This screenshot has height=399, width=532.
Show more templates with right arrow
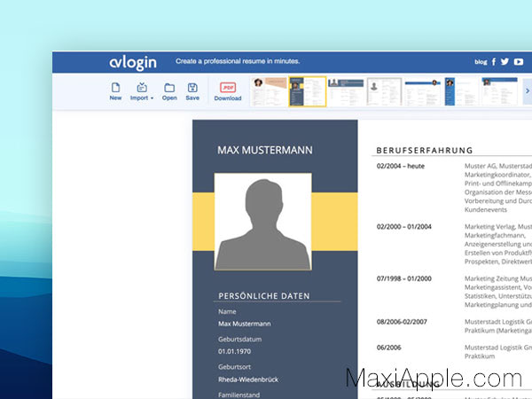528,91
